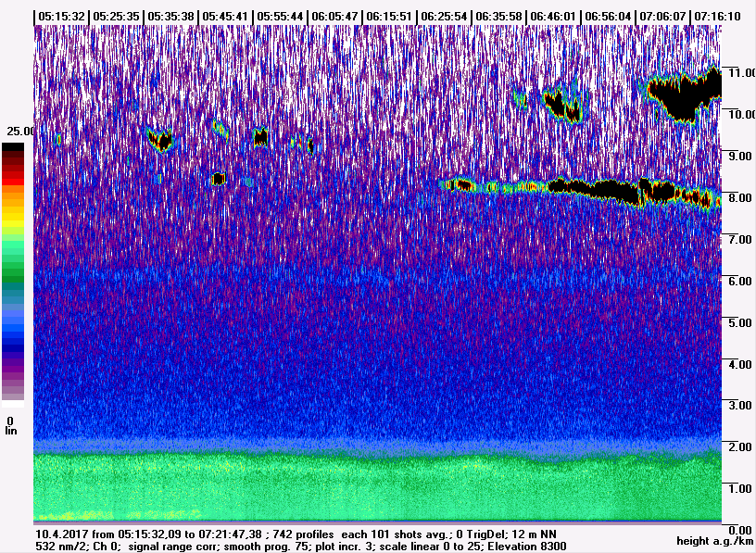
Task: Click the 'smooth prog. 75' footer text
Action: [x=267, y=547]
